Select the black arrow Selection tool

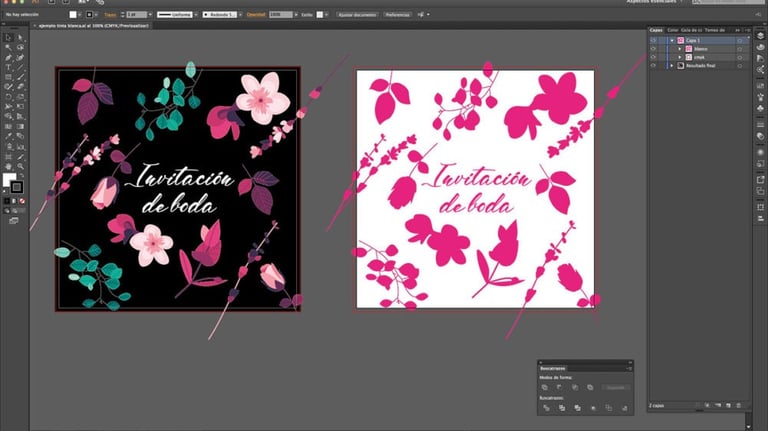8,37
